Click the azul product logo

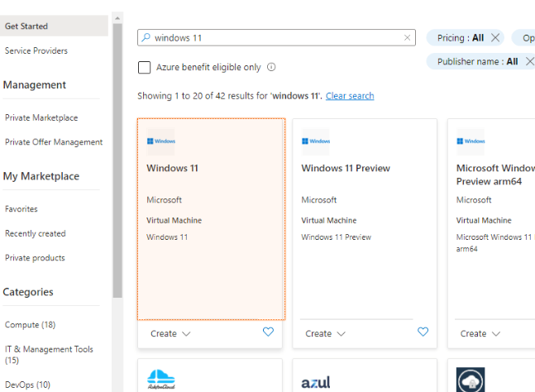316,382
